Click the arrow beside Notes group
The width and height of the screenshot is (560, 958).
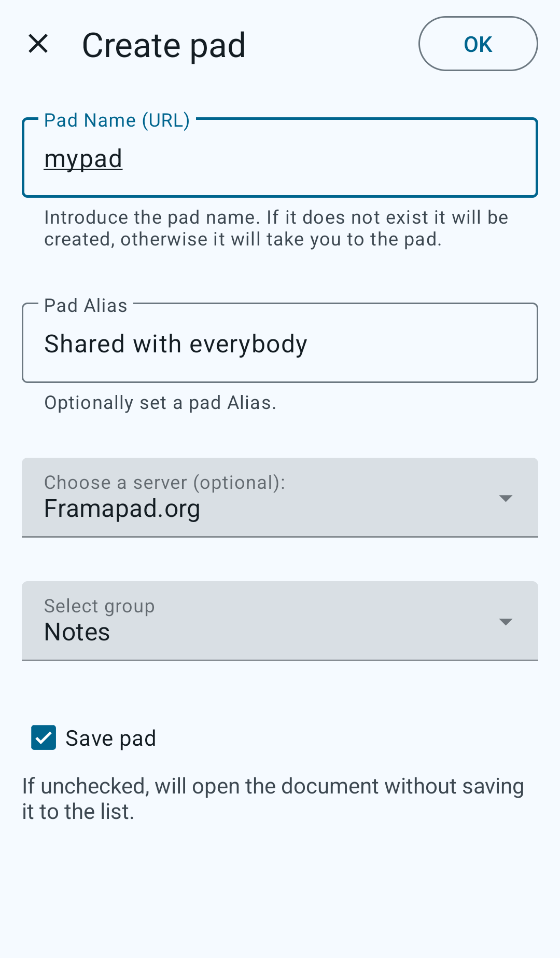(506, 622)
